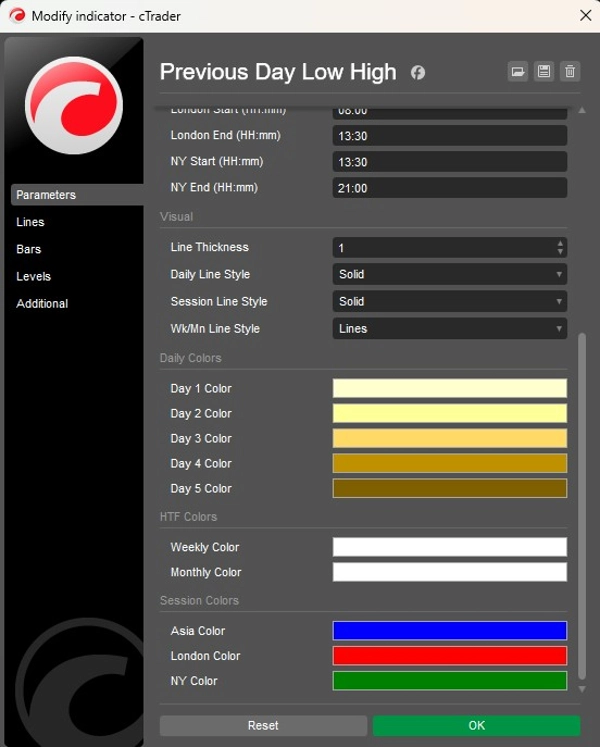600x747 pixels.
Task: Edit the NY Start time field
Action: pos(450,162)
